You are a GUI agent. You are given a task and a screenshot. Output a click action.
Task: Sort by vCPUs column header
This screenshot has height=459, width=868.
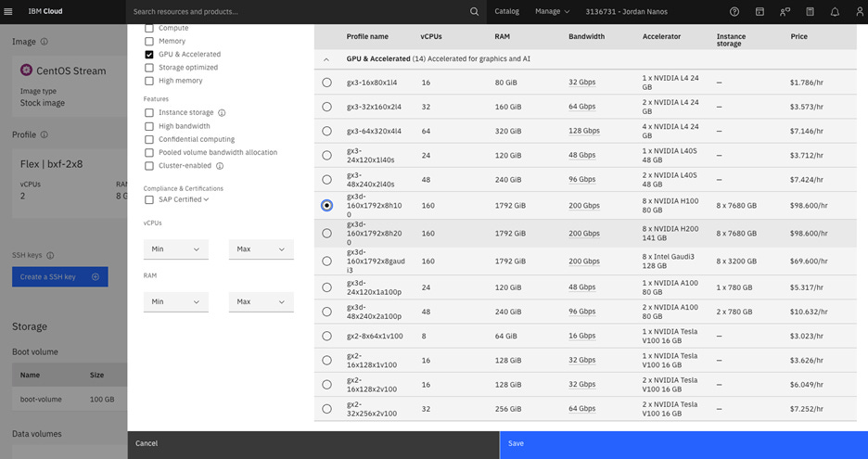click(x=431, y=36)
